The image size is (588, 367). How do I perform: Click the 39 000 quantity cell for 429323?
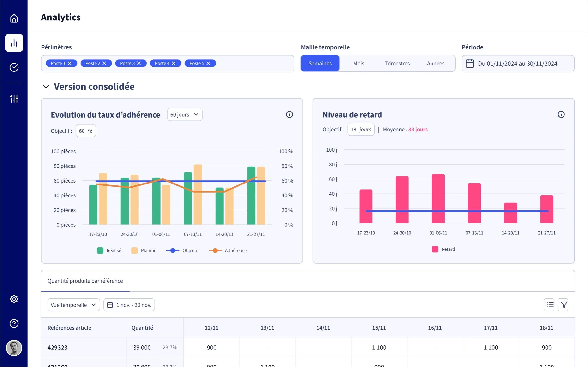click(x=142, y=348)
